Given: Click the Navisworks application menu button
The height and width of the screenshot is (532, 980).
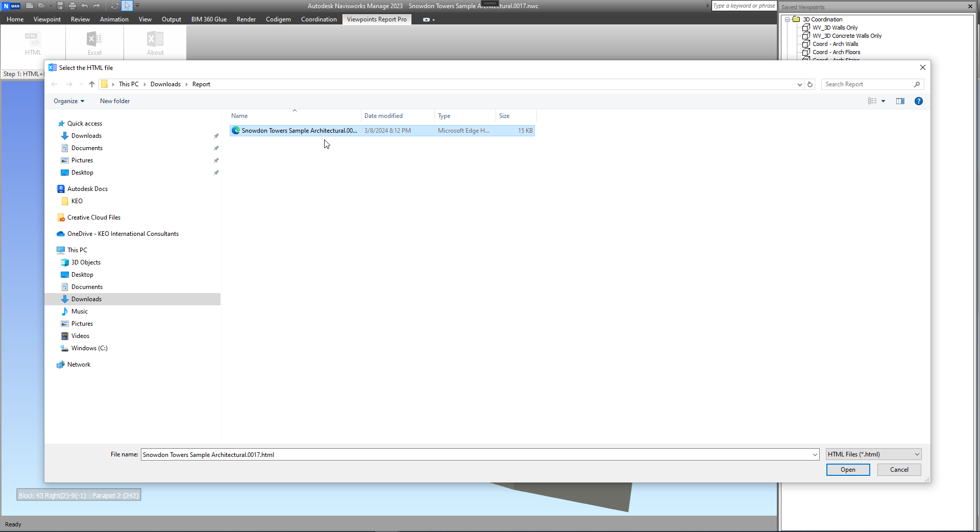Looking at the screenshot, I should pyautogui.click(x=11, y=6).
